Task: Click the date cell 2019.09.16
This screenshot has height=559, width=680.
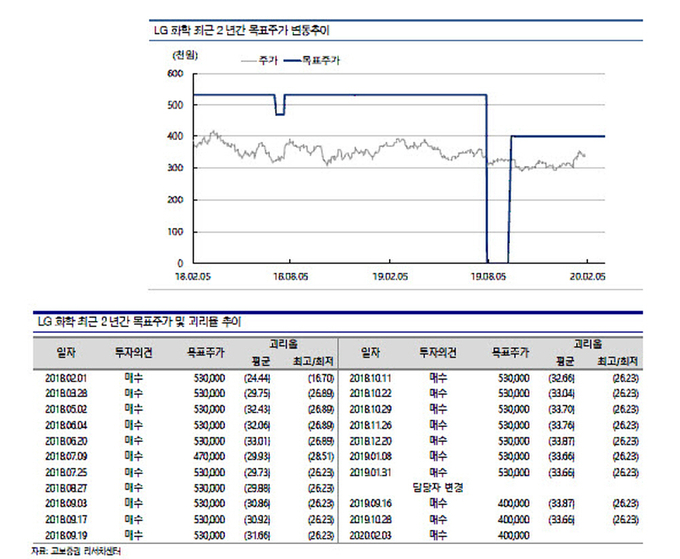Action: (x=370, y=503)
